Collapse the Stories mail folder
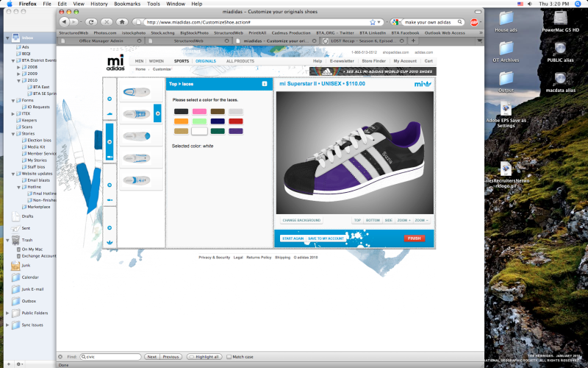588x368 pixels. 13,134
